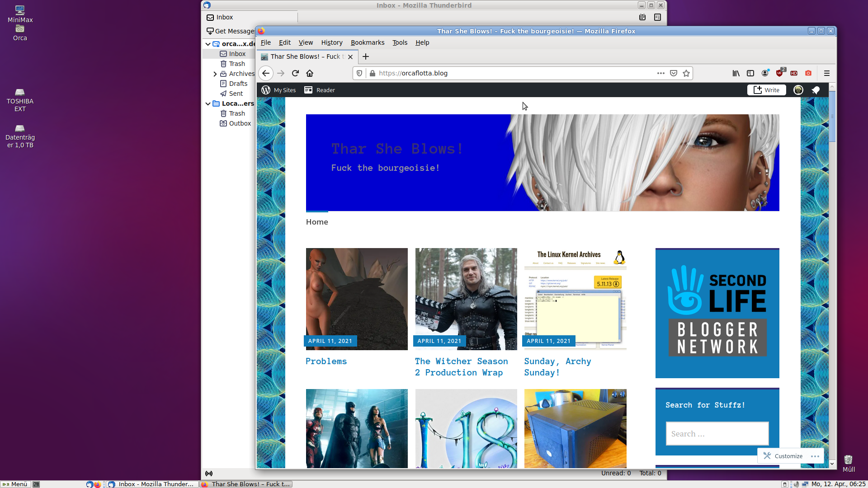Close the Thar She Blows tab

(x=350, y=57)
